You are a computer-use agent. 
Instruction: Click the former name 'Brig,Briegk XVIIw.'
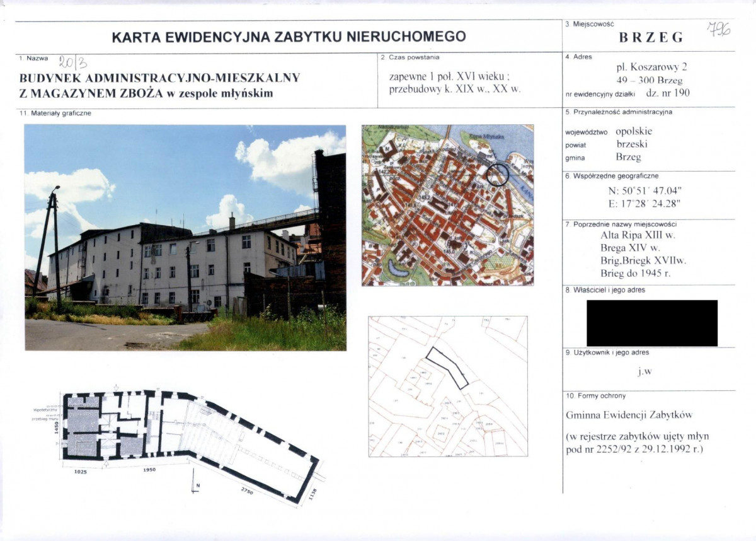click(643, 260)
